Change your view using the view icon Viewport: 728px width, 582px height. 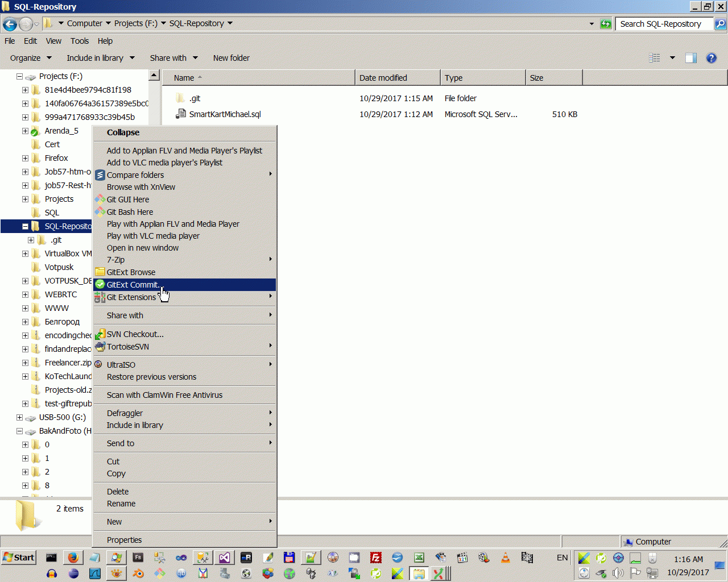pyautogui.click(x=655, y=58)
